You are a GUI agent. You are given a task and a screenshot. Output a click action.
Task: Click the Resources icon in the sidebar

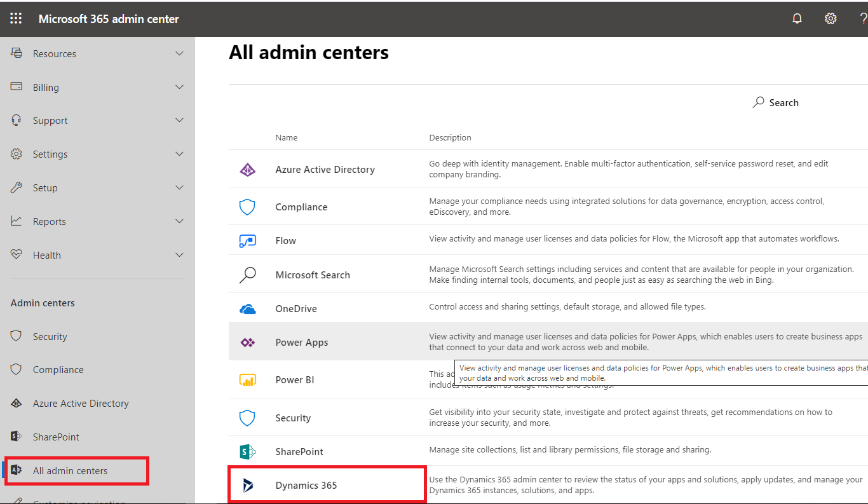[17, 53]
